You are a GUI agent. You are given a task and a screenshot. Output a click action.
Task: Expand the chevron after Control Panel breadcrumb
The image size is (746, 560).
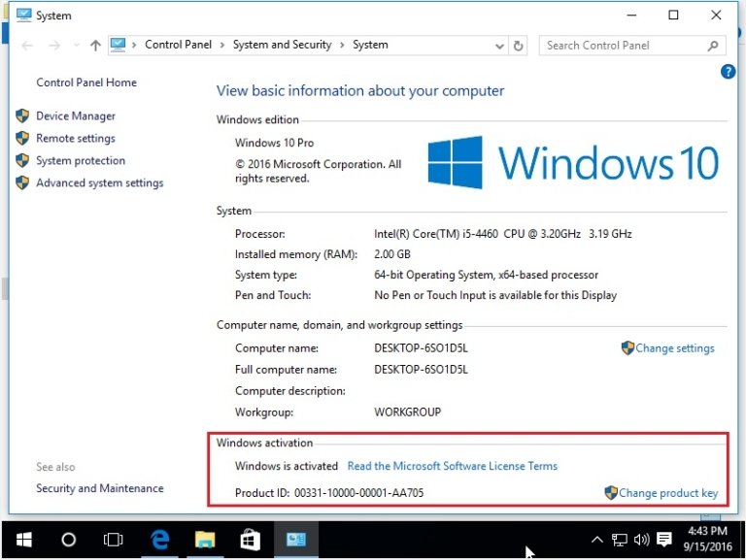pyautogui.click(x=222, y=46)
